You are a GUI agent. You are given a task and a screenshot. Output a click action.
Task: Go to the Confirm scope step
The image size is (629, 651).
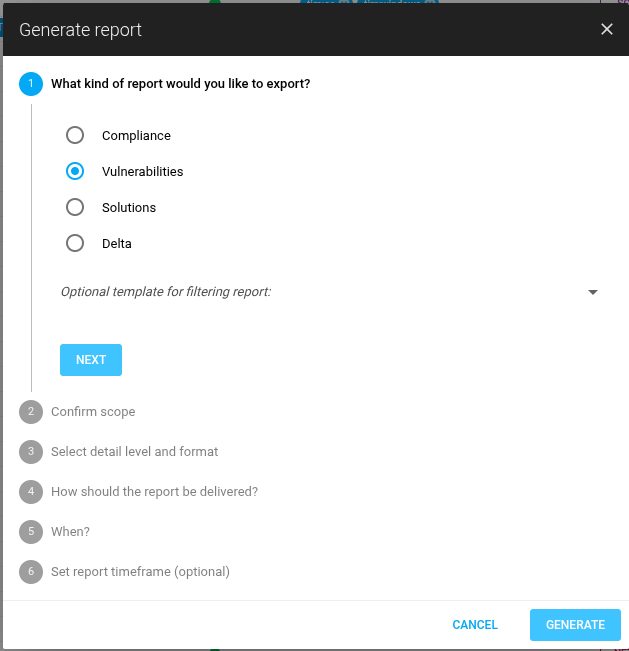coord(93,412)
